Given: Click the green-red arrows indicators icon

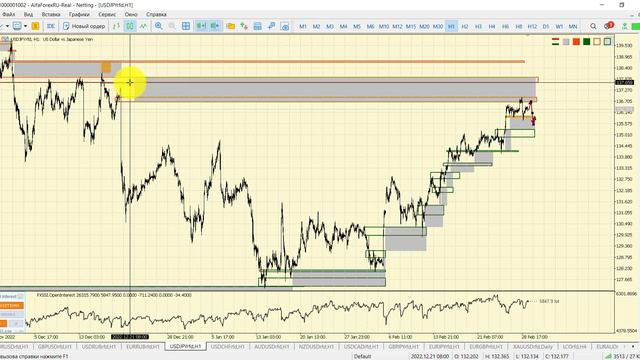Looking at the screenshot, I should point(244,26).
